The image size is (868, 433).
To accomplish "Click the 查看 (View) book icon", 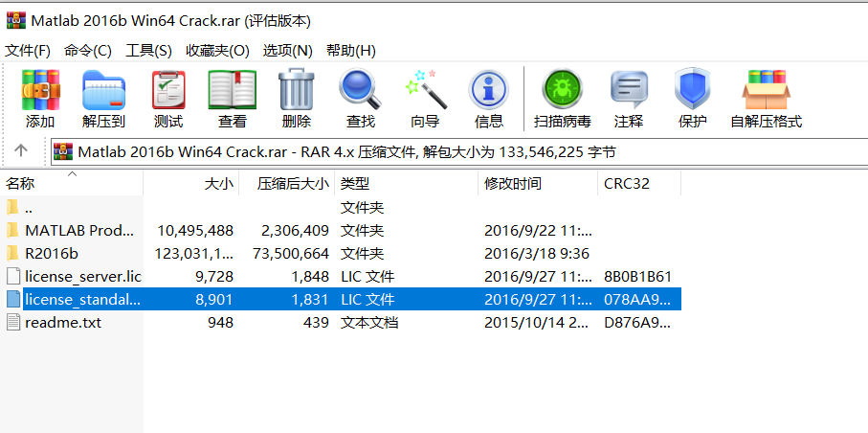I will pyautogui.click(x=232, y=90).
